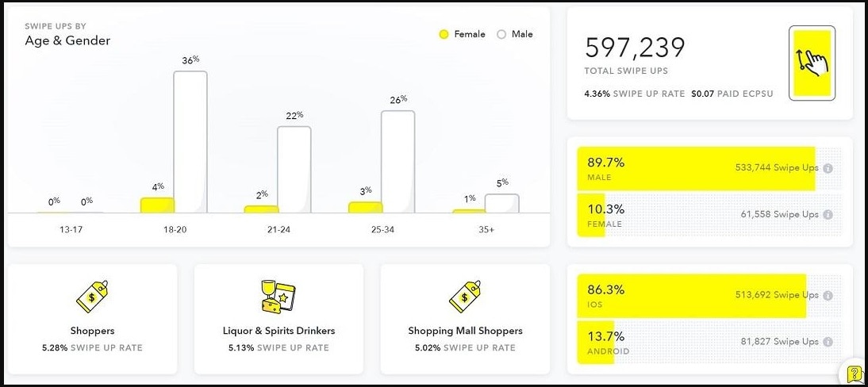Select the 26% male bar for 25-34
868x387 pixels.
[x=398, y=162]
